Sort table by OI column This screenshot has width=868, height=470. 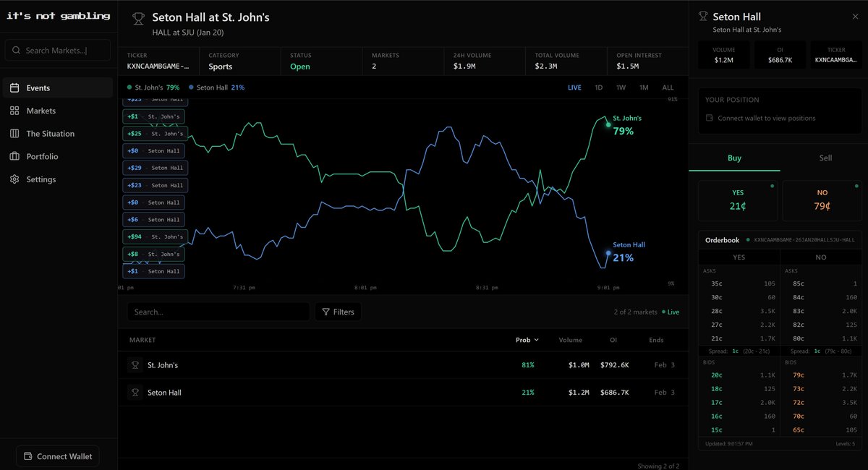[x=613, y=340]
